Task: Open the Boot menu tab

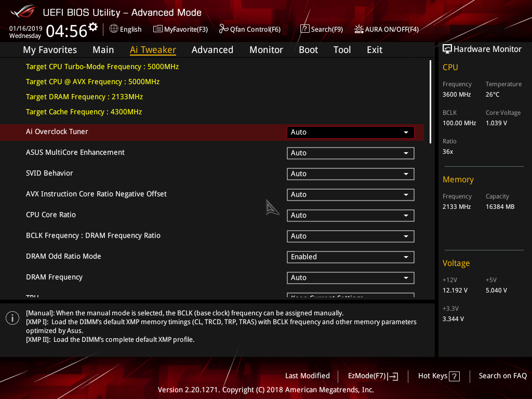Action: pyautogui.click(x=308, y=49)
